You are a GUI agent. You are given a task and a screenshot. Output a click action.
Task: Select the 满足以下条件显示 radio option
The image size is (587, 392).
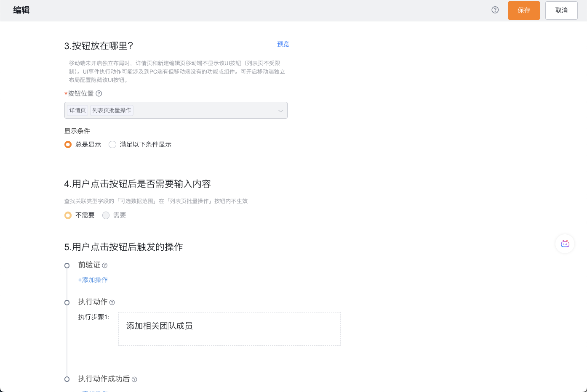click(x=112, y=145)
